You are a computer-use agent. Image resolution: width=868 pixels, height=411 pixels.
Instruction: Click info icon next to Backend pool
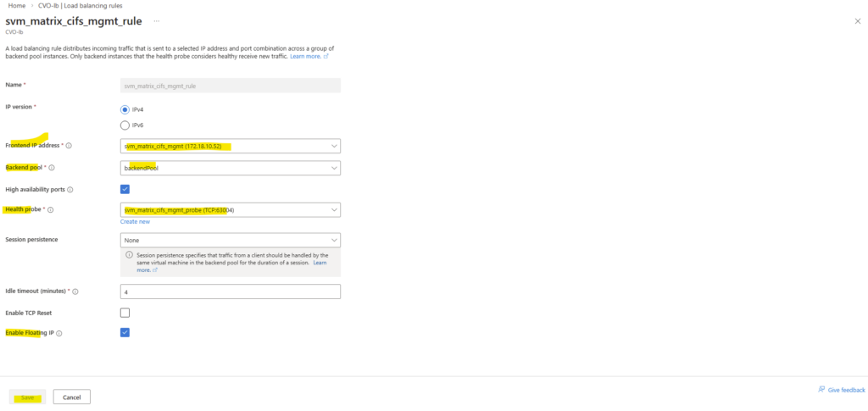coord(52,168)
